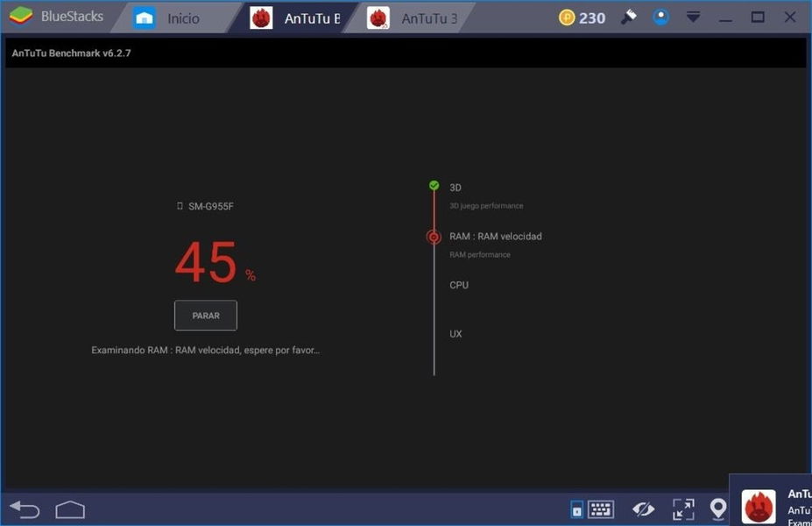
Task: Select the AnTuTu Benchmark tab
Action: 295,18
